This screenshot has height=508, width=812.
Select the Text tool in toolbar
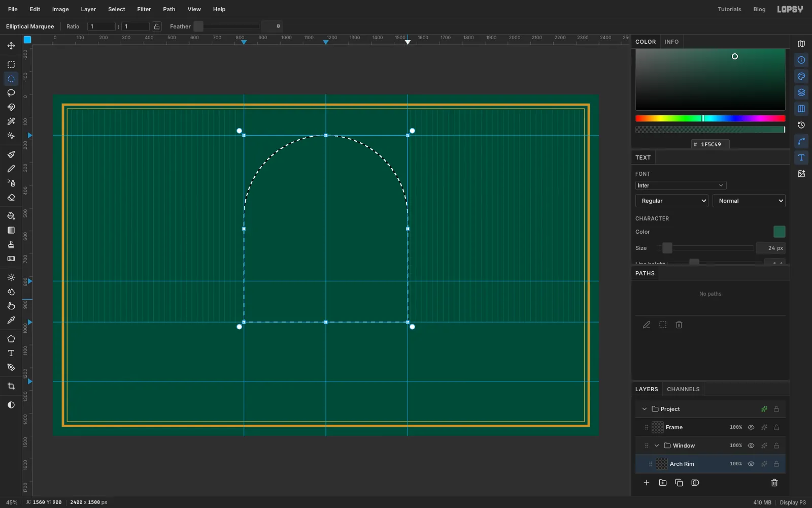[x=11, y=353]
